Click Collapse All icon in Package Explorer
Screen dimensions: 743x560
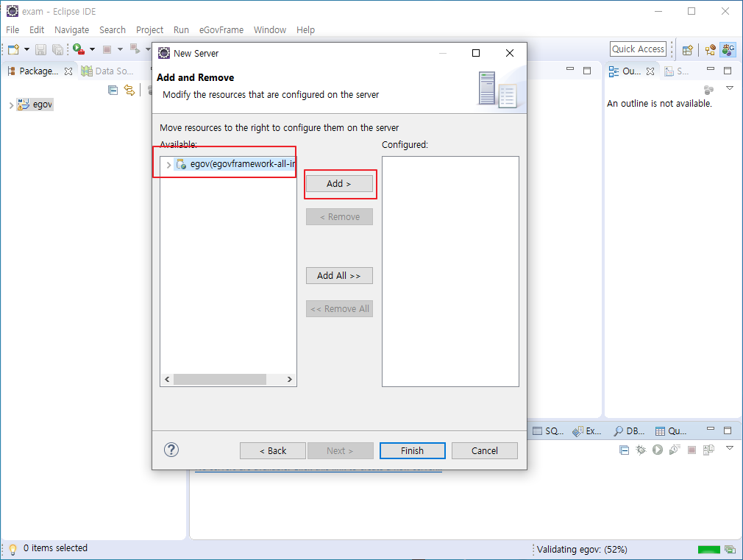113,90
